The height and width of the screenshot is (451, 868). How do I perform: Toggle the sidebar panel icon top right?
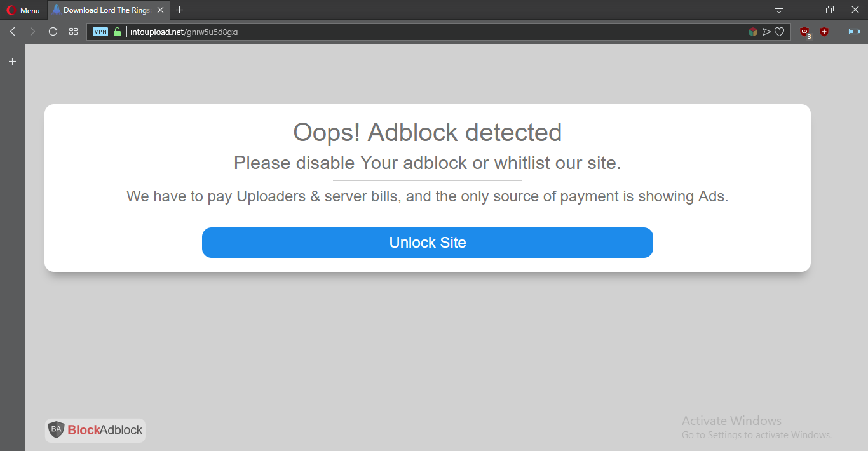[x=778, y=10]
